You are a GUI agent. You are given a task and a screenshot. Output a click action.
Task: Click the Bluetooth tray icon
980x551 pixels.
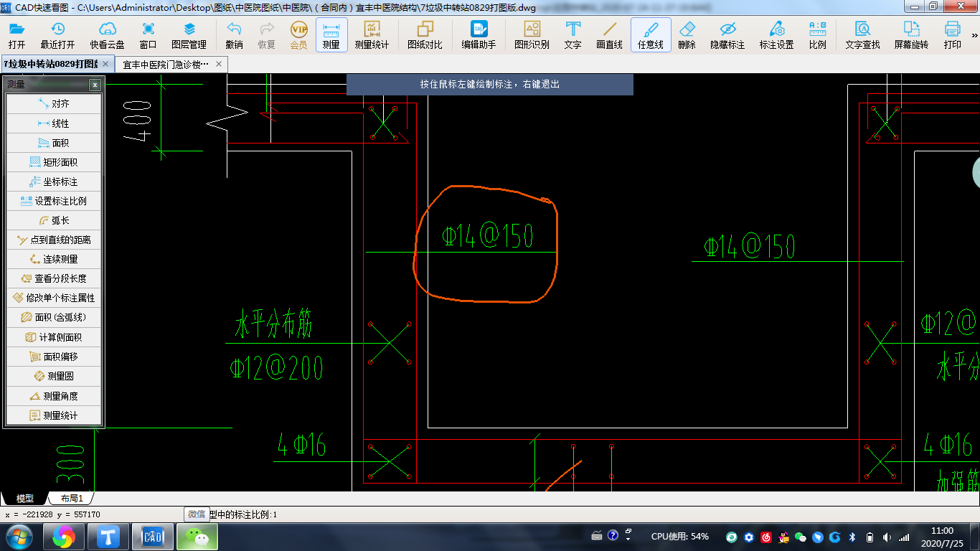852,537
